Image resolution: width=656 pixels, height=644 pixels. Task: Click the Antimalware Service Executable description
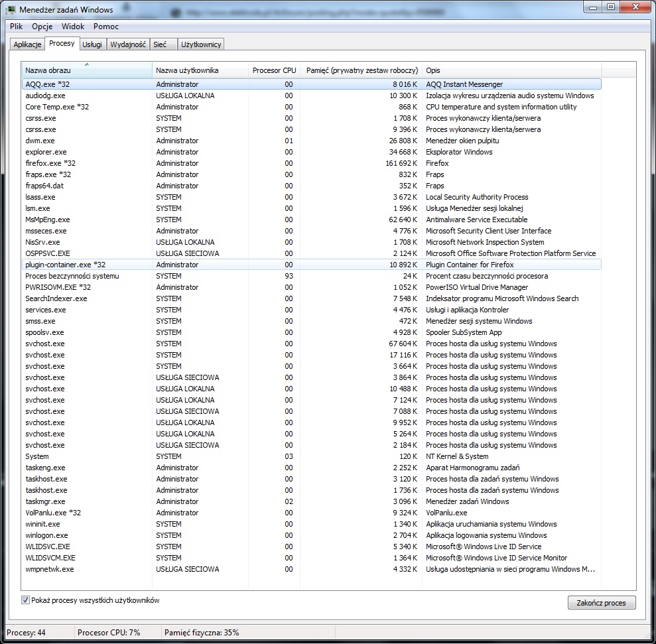coord(476,220)
